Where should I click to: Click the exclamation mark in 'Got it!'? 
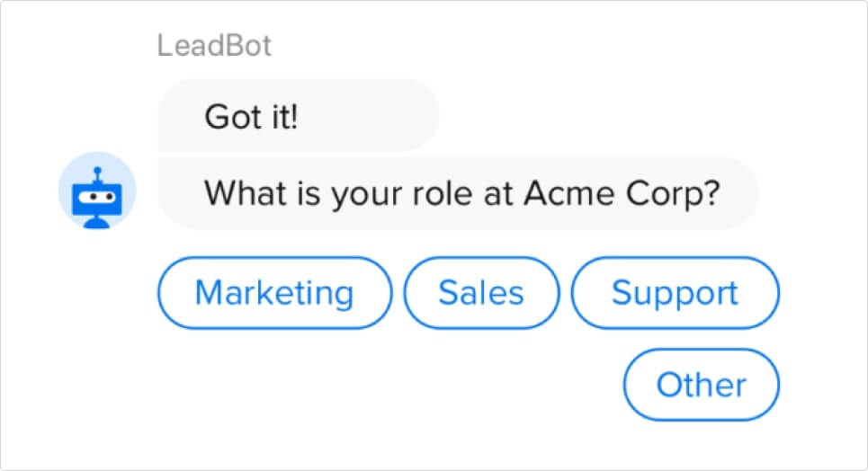[x=293, y=116]
